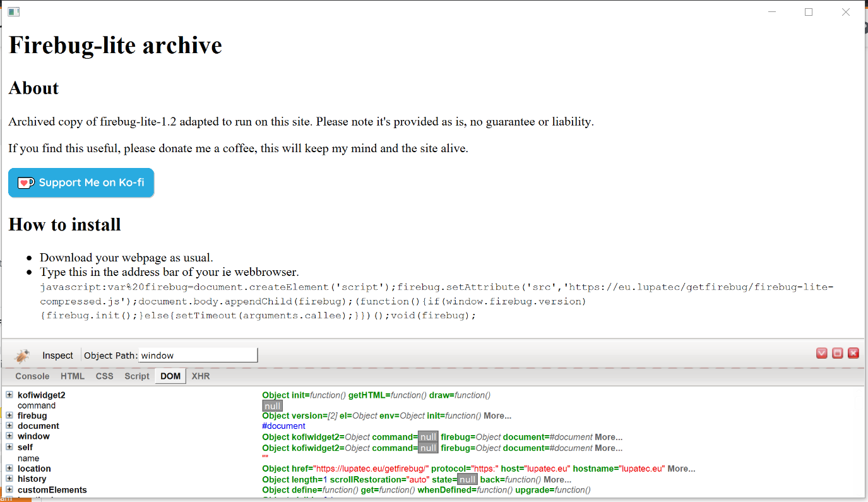The image size is (868, 502).
Task: Click the null value of command row
Action: click(x=272, y=406)
